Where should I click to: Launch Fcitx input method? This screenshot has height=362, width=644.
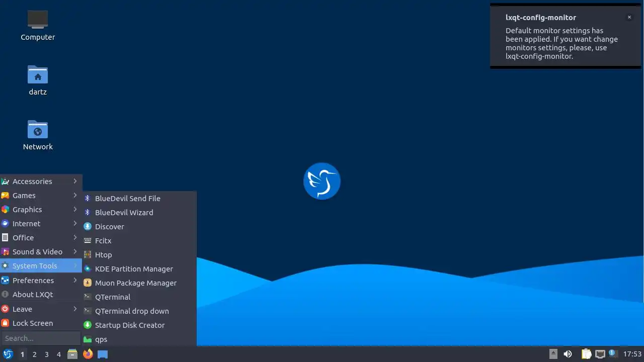pyautogui.click(x=139, y=240)
